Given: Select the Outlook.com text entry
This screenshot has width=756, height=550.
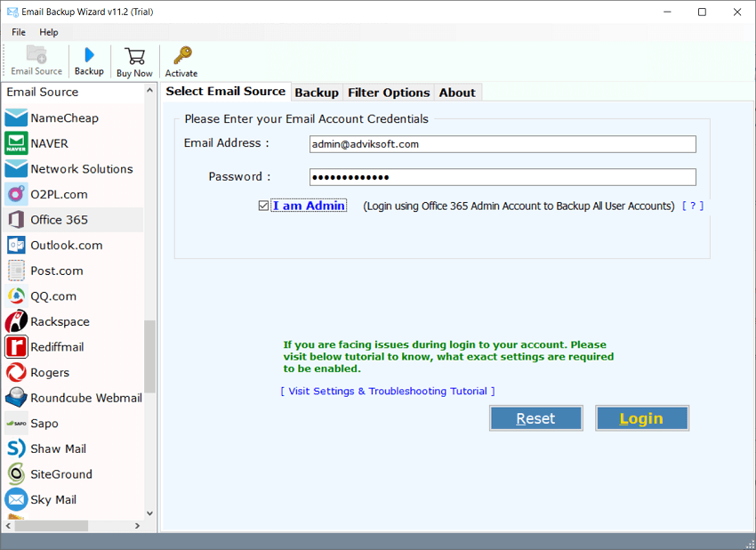Looking at the screenshot, I should (67, 245).
